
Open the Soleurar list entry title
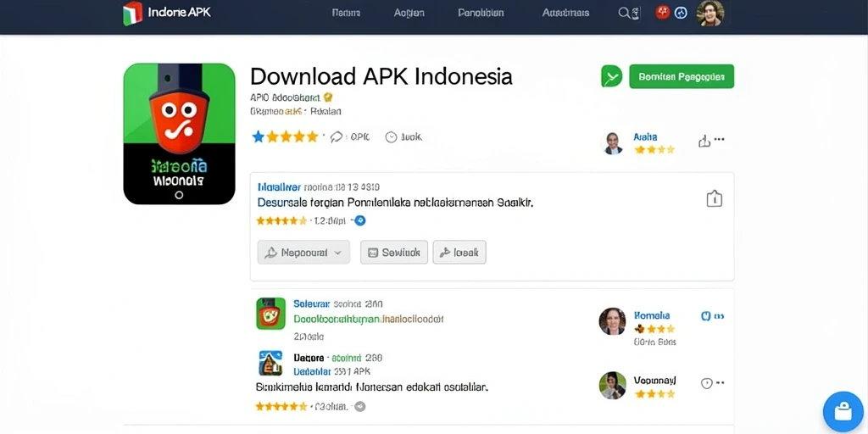312,304
